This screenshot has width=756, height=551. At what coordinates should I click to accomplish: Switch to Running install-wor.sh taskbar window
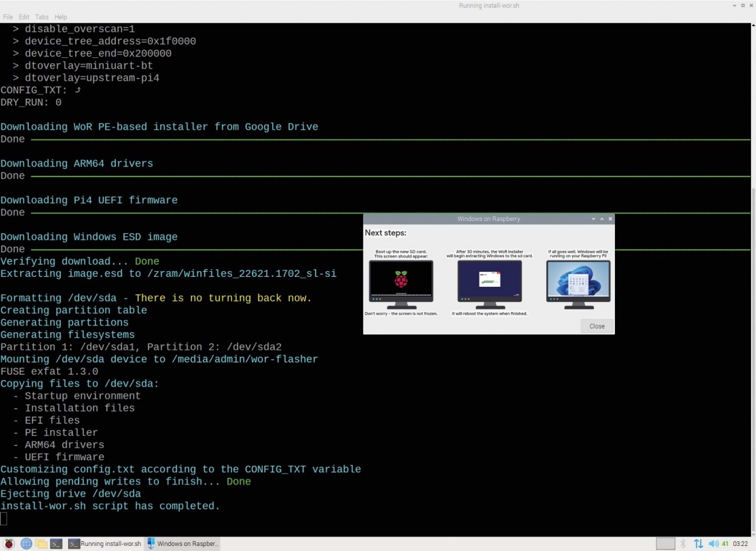tap(105, 543)
